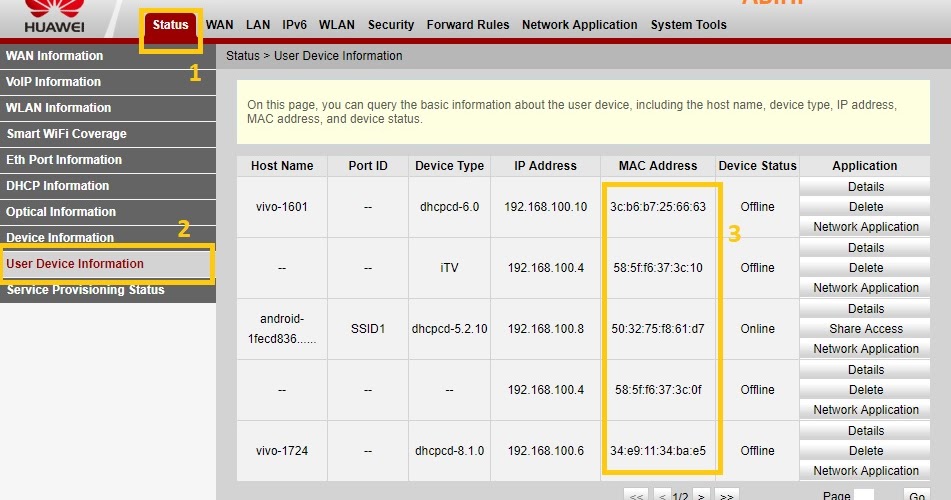Select MAC address 58:5f:f6:37:3c:10
The width and height of the screenshot is (951, 500).
(657, 268)
